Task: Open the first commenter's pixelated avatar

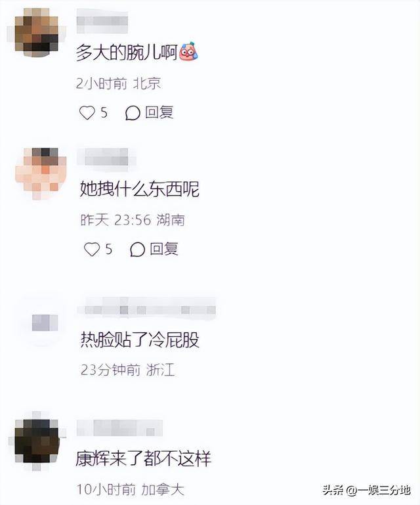Action: [36, 32]
